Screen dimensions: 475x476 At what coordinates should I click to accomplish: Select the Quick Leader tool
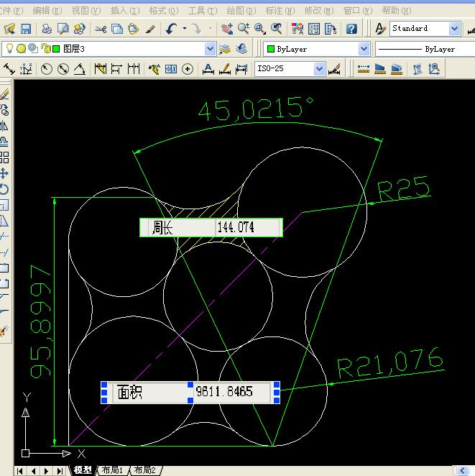[155, 69]
